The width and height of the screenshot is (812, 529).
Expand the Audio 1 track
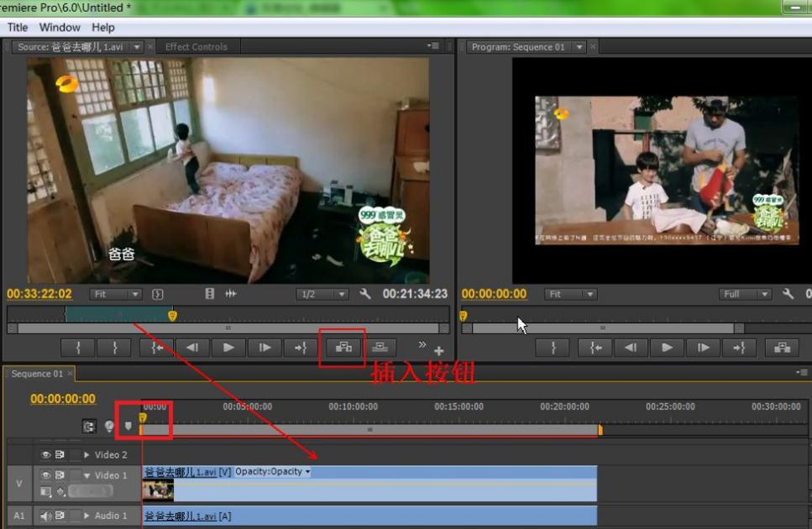(x=87, y=516)
